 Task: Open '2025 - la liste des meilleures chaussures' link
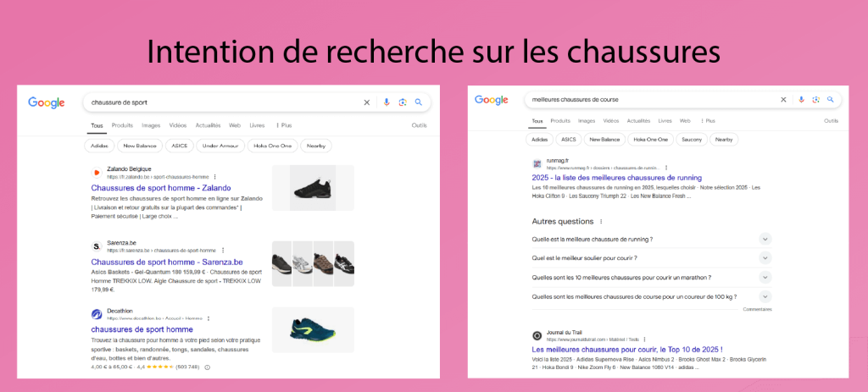617,178
